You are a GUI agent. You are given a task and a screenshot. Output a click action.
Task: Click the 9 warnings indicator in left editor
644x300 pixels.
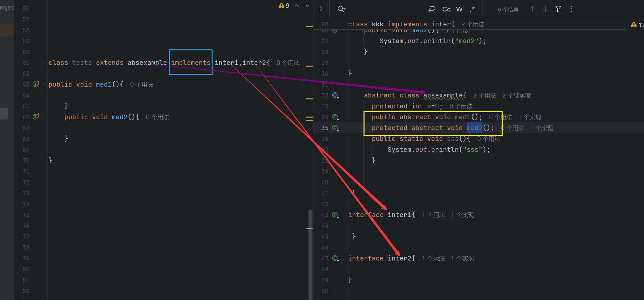[284, 6]
